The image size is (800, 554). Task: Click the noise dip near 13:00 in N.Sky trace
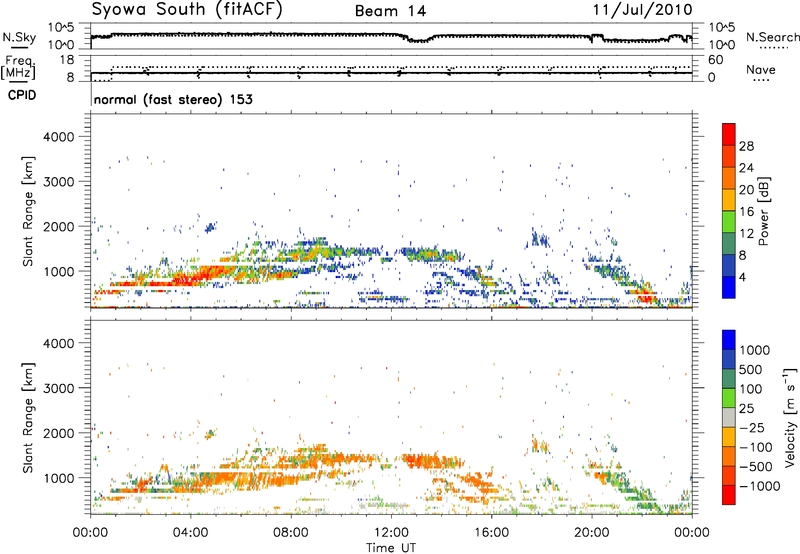coord(418,40)
